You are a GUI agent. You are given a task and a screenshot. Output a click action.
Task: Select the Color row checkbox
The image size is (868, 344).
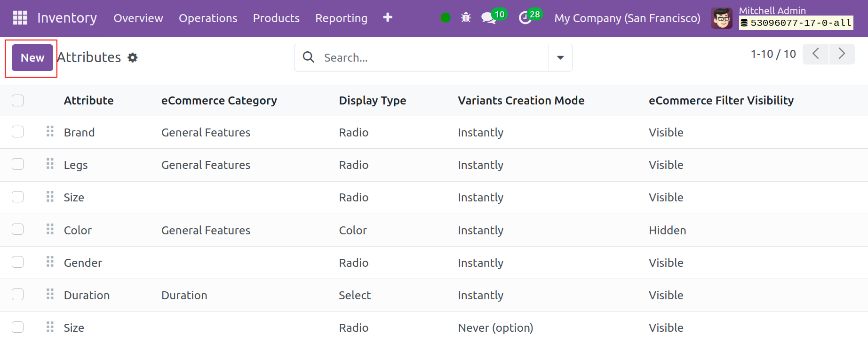[18, 230]
